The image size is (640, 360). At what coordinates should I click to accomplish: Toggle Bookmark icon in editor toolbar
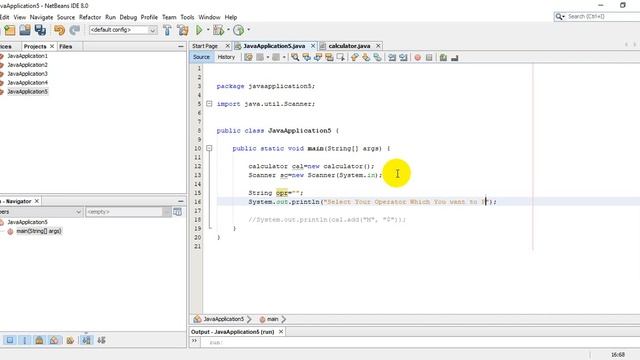tap(377, 58)
